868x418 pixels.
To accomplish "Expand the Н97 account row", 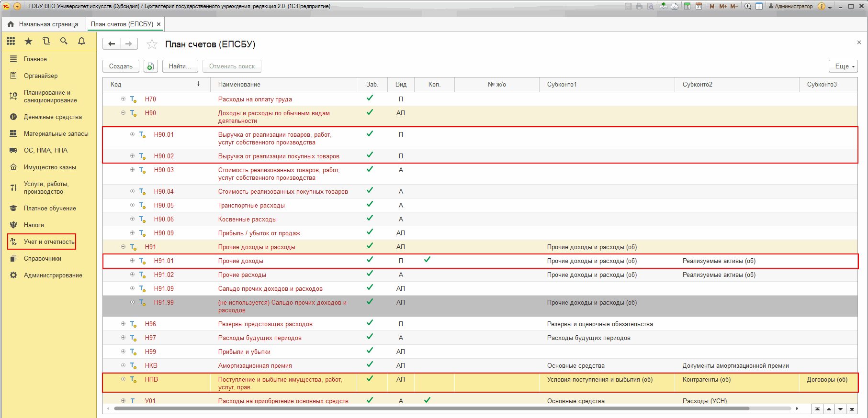I will point(123,338).
